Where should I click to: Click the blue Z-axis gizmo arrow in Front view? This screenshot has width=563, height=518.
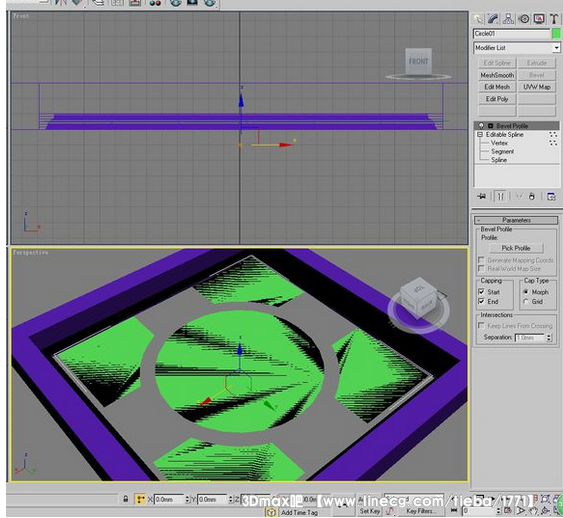[x=241, y=100]
